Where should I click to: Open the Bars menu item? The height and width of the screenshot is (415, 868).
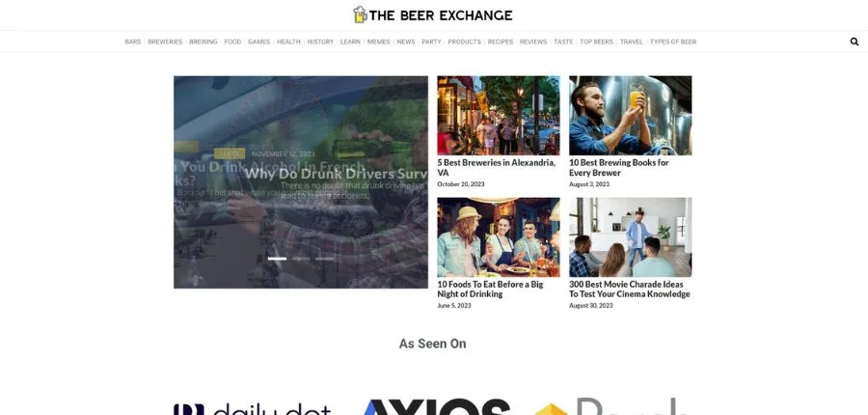coord(133,41)
